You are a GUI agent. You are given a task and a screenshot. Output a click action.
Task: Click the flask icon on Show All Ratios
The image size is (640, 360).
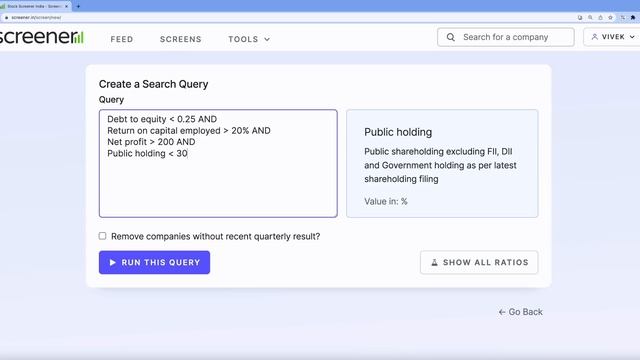(435, 262)
